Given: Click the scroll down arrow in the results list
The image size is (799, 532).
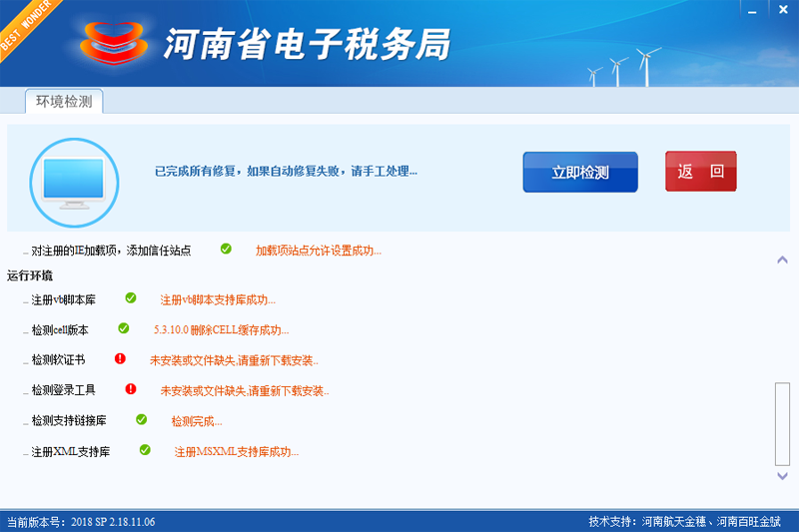Looking at the screenshot, I should click(x=782, y=476).
